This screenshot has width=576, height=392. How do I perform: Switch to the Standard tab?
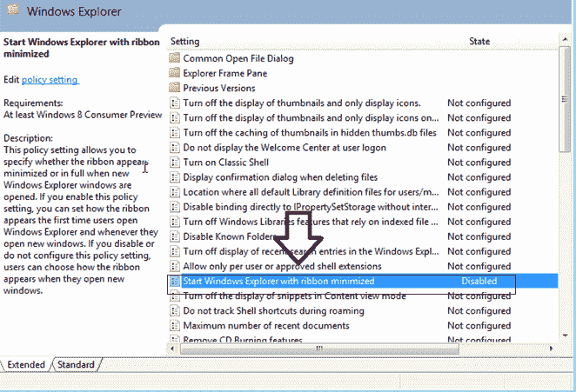76,364
